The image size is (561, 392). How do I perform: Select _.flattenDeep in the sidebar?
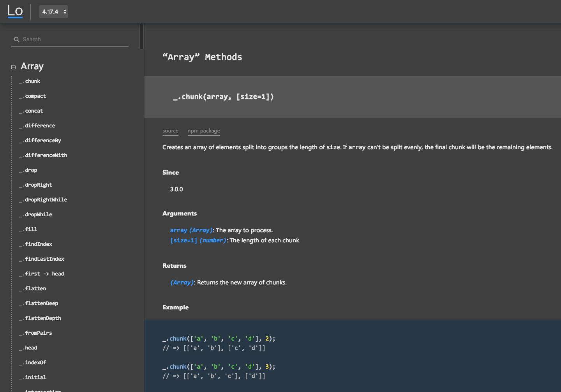coord(42,303)
